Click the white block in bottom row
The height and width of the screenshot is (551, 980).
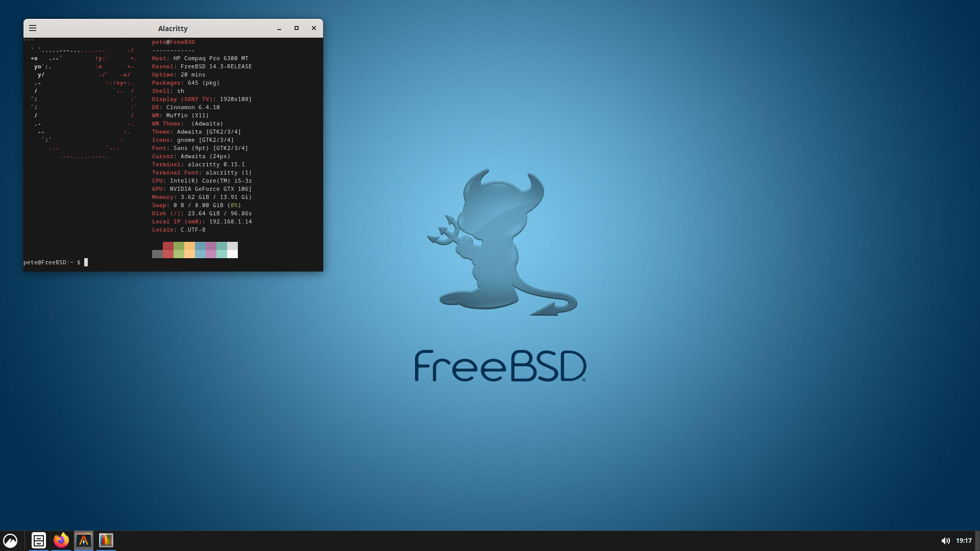(x=232, y=254)
